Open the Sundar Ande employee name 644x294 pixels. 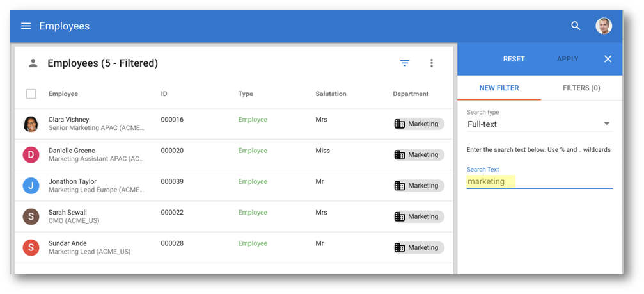pyautogui.click(x=67, y=243)
